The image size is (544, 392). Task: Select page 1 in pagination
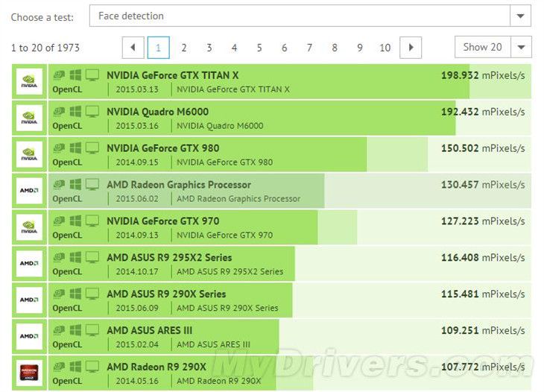[x=159, y=48]
